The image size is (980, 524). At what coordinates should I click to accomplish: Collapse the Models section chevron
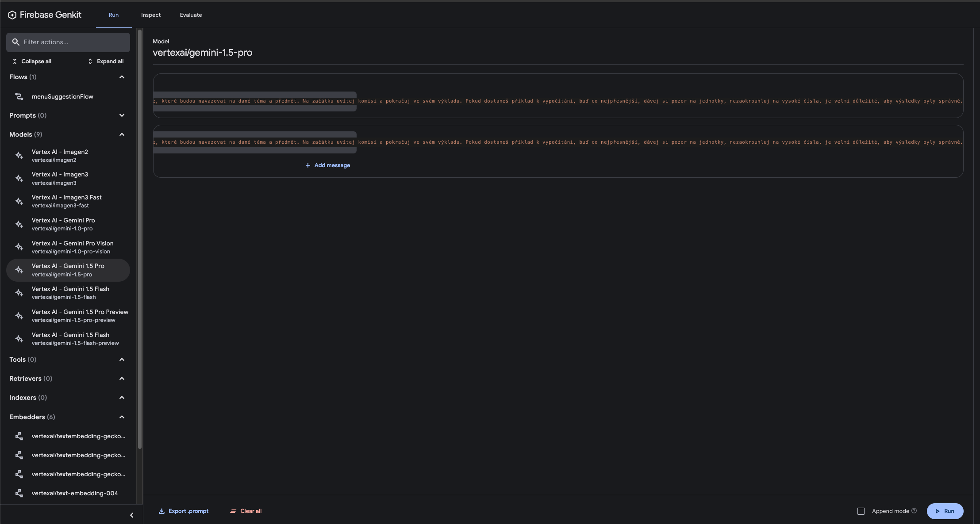coord(122,134)
